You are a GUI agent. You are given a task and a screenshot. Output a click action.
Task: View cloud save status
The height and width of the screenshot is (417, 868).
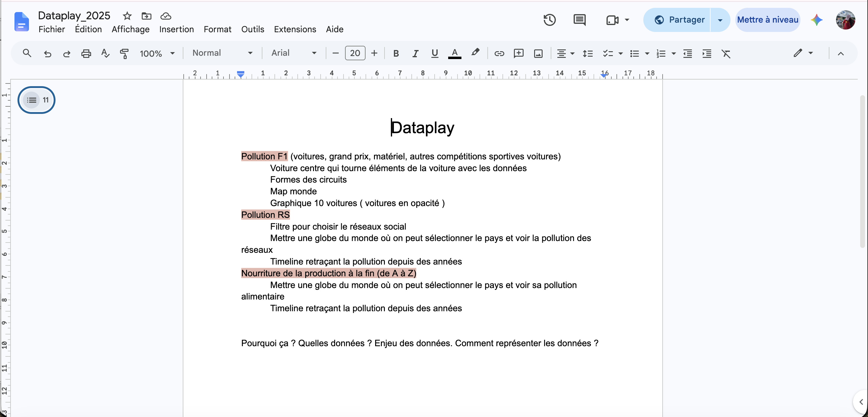click(x=166, y=16)
